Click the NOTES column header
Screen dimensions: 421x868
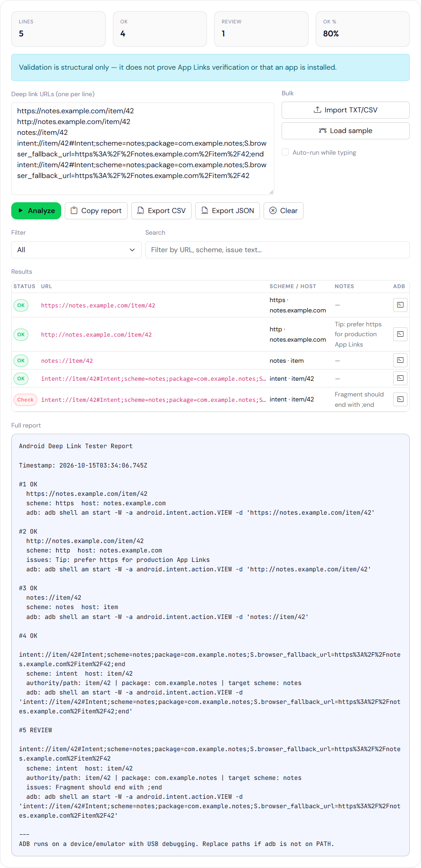click(344, 286)
